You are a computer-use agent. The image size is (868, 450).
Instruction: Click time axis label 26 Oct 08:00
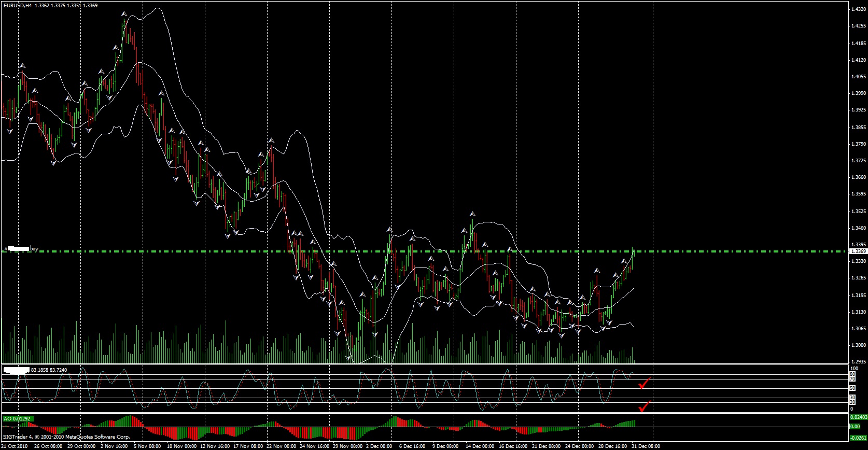pyautogui.click(x=49, y=446)
